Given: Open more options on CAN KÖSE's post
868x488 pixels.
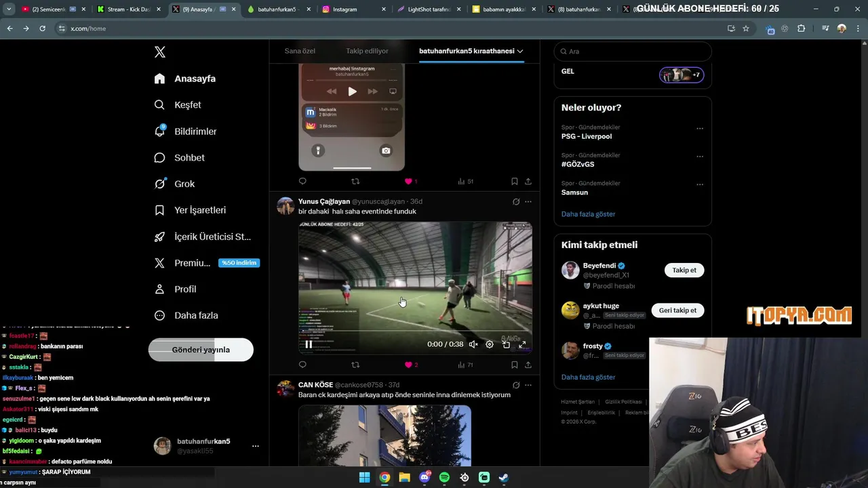Looking at the screenshot, I should 528,385.
